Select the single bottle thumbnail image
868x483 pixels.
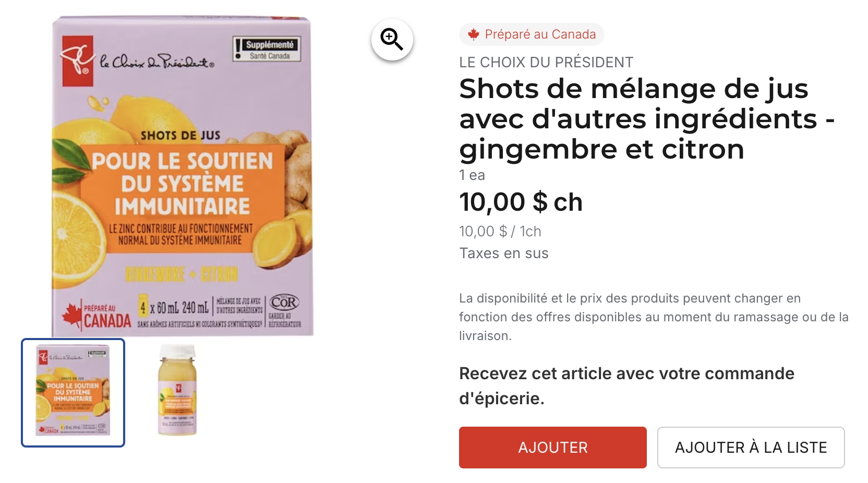[x=177, y=390]
